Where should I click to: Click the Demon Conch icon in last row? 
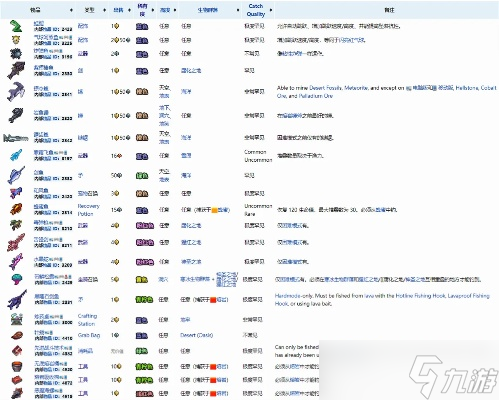pyautogui.click(x=17, y=393)
